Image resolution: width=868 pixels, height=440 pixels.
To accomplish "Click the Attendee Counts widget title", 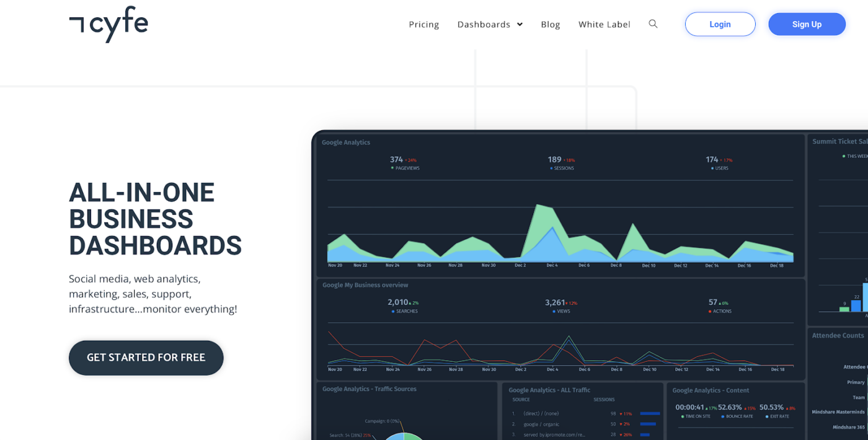I will 838,335.
